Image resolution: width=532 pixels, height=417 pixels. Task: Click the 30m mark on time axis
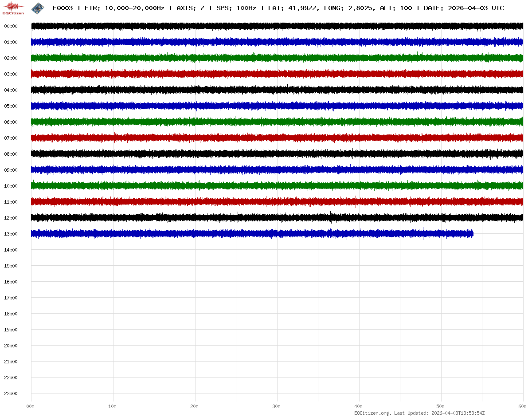[x=277, y=406]
